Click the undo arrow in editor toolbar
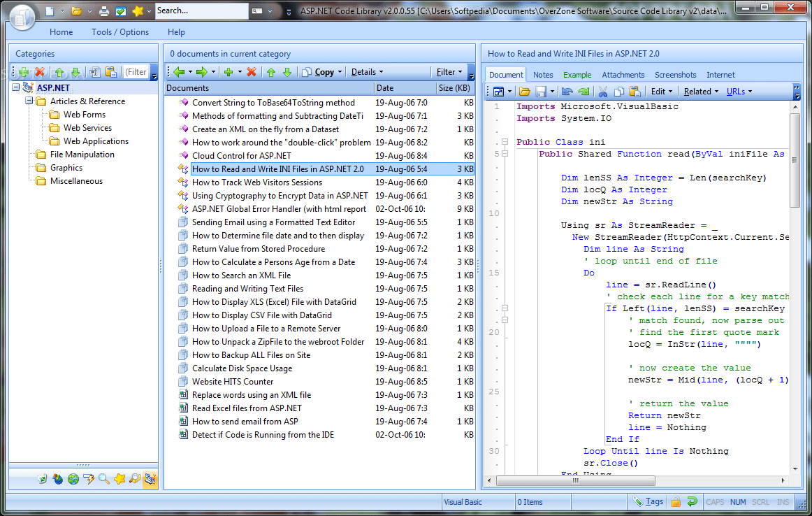The height and width of the screenshot is (516, 812). [x=567, y=92]
